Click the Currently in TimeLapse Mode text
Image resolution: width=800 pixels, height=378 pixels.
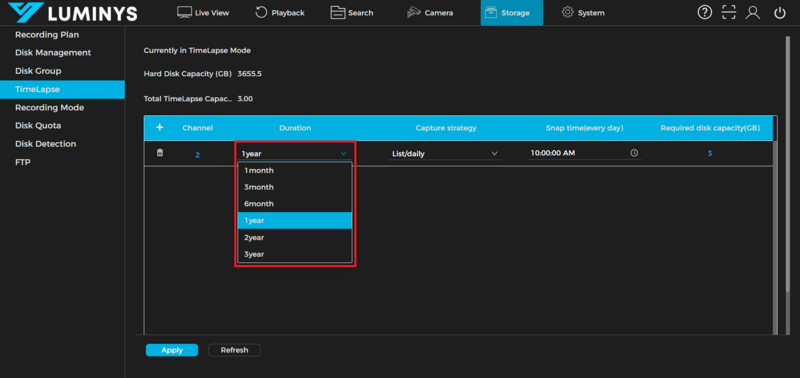coord(197,51)
